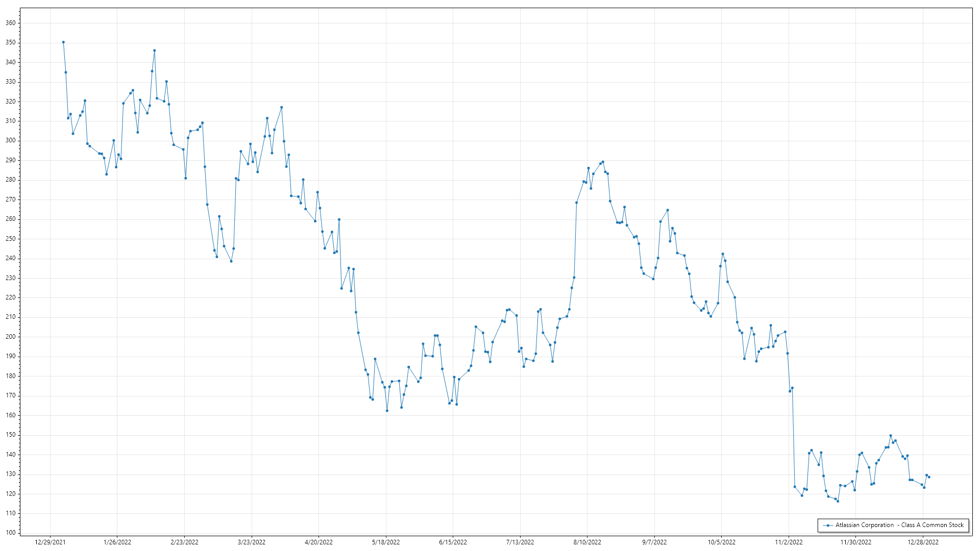Select the 2/23/2022 x-axis date label

184,542
